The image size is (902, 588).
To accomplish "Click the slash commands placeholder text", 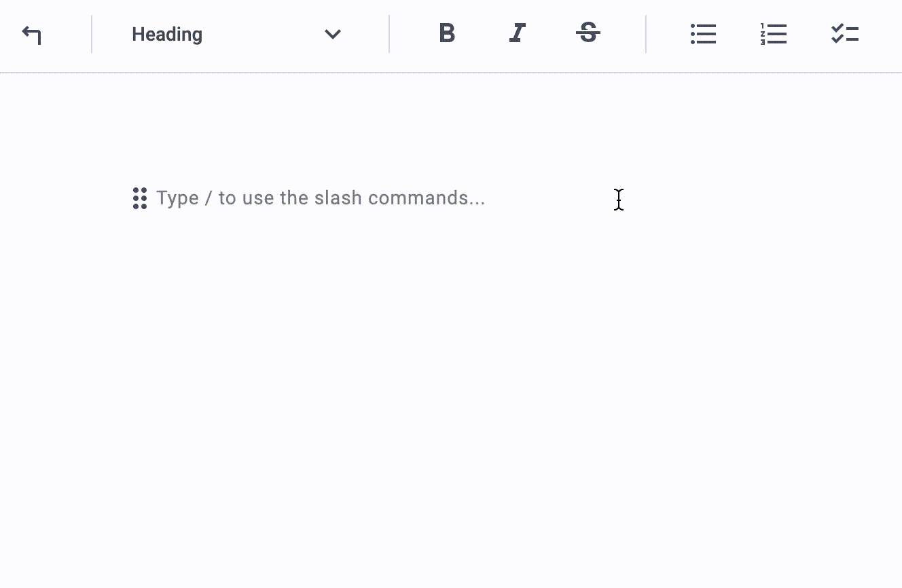I will point(321,198).
